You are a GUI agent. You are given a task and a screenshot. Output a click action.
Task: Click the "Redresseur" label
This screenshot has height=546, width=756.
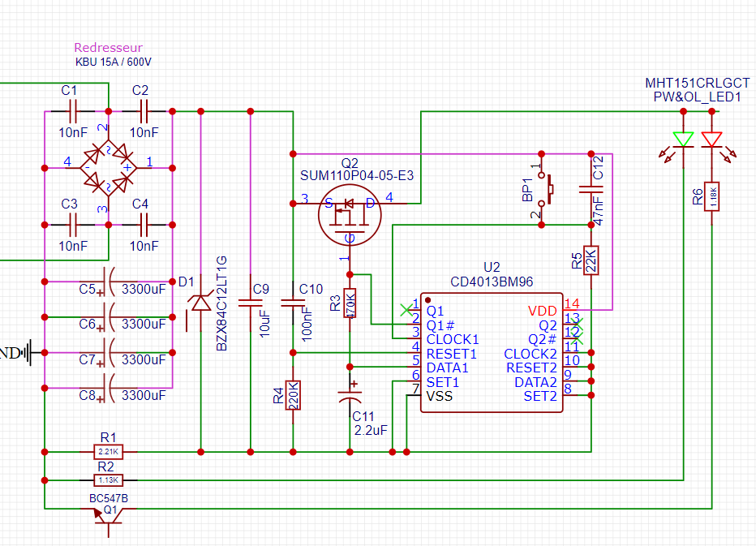coord(109,47)
